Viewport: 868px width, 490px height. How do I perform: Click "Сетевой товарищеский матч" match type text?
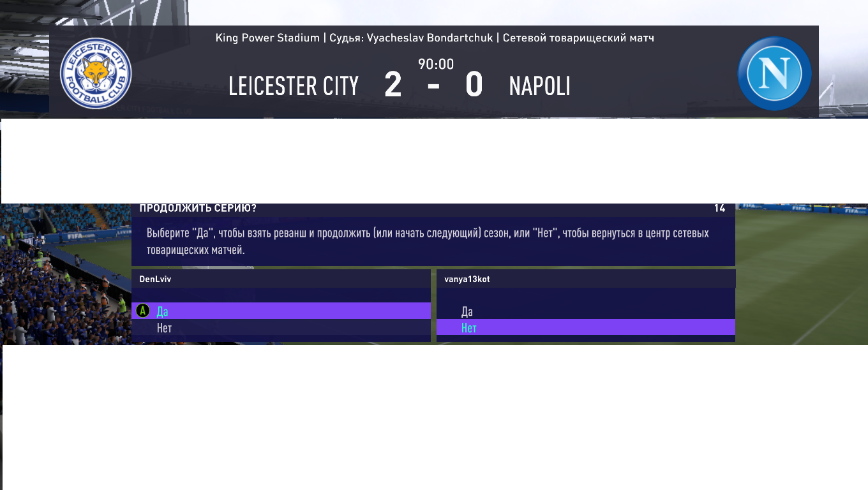578,38
